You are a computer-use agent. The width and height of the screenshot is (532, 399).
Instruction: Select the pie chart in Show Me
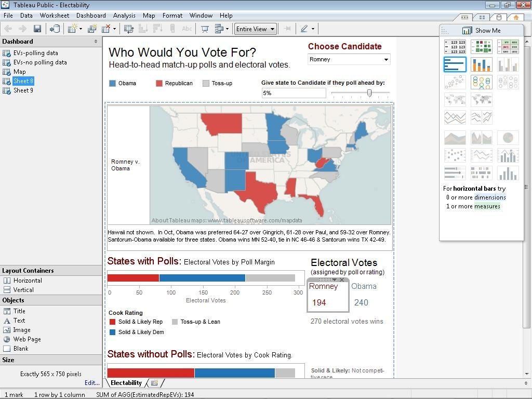pos(508,138)
